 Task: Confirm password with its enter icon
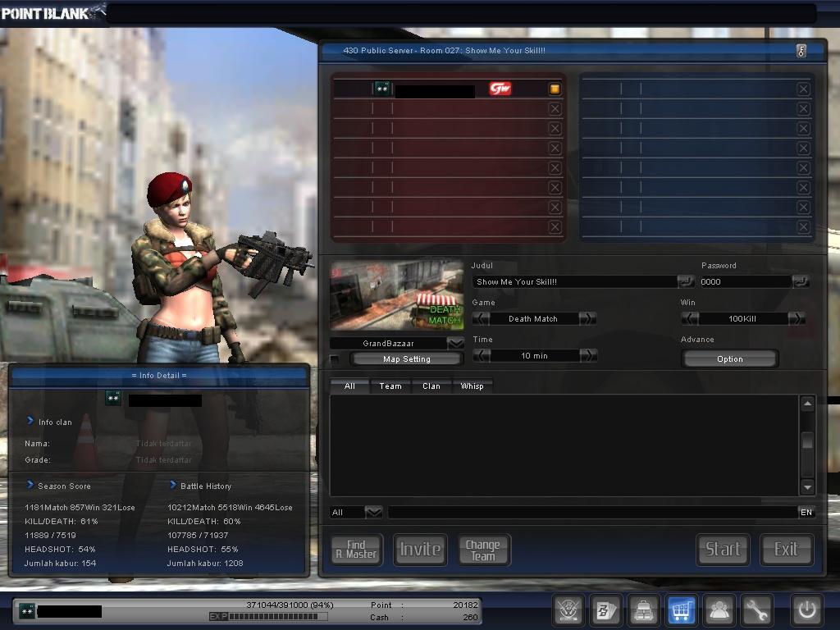(x=801, y=281)
